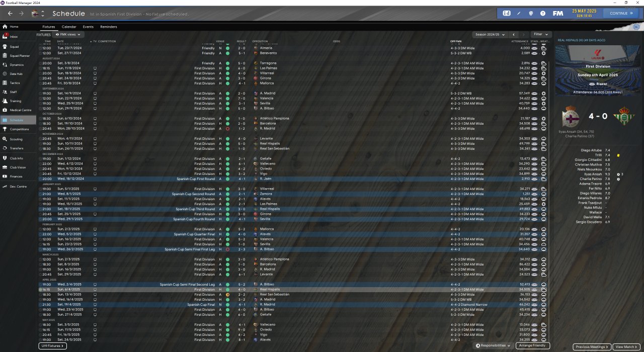Click the 25 May 2025 date display
The image size is (644, 352).
(x=584, y=13)
